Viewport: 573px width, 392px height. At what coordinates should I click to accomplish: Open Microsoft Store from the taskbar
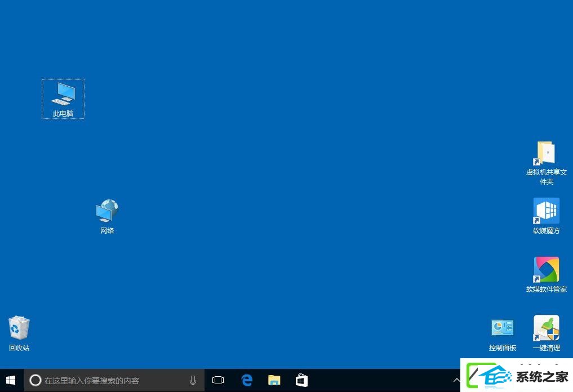point(301,380)
